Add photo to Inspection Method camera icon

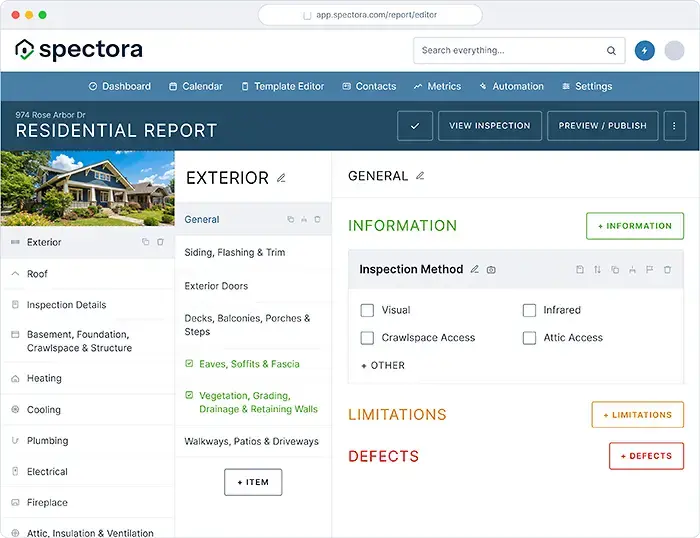click(x=491, y=270)
